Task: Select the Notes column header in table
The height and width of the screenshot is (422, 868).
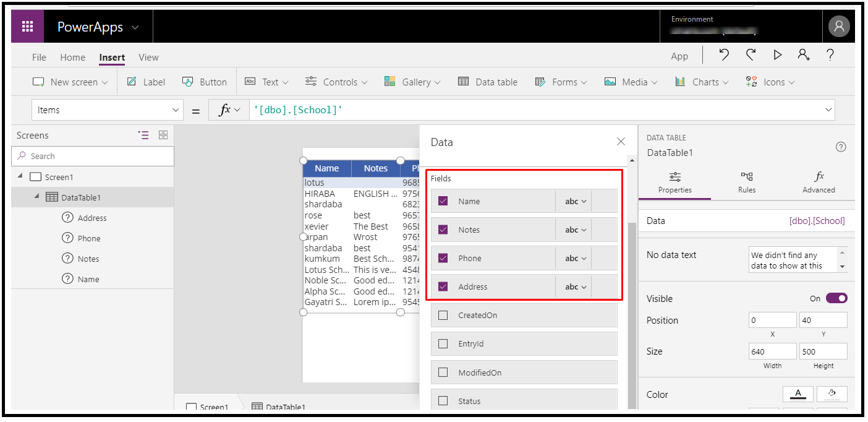Action: [375, 168]
